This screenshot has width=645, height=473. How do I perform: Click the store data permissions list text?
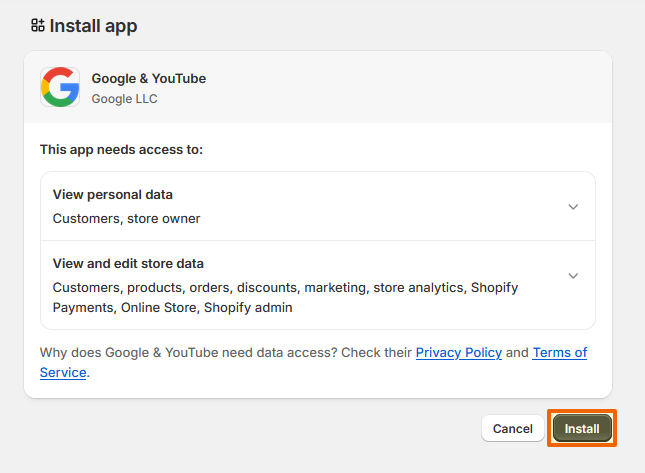pos(285,297)
